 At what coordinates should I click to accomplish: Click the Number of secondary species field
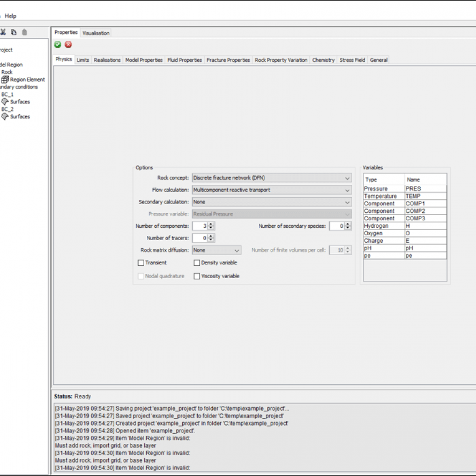[x=337, y=226]
